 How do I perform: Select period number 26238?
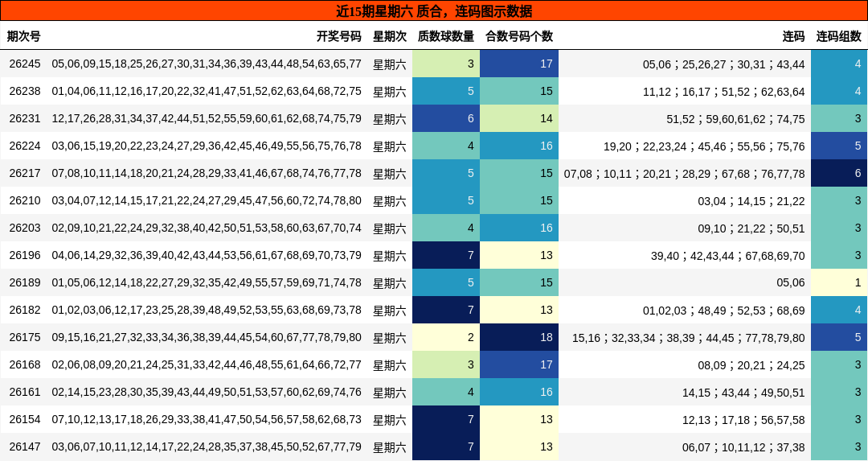25,92
